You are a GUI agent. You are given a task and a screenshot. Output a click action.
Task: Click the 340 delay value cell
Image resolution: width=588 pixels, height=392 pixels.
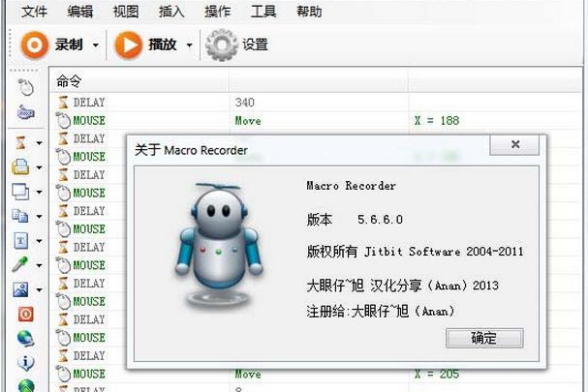click(245, 103)
